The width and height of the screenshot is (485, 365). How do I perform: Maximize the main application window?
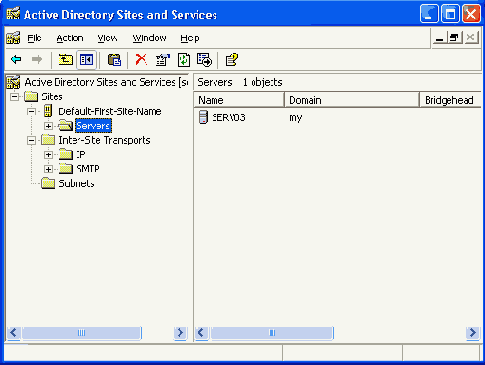tap(450, 14)
